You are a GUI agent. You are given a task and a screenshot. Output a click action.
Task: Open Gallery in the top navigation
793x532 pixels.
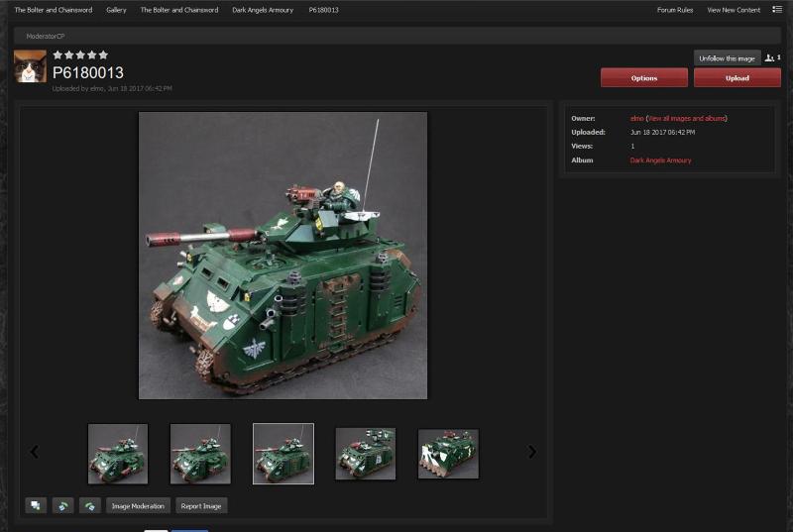tap(116, 10)
